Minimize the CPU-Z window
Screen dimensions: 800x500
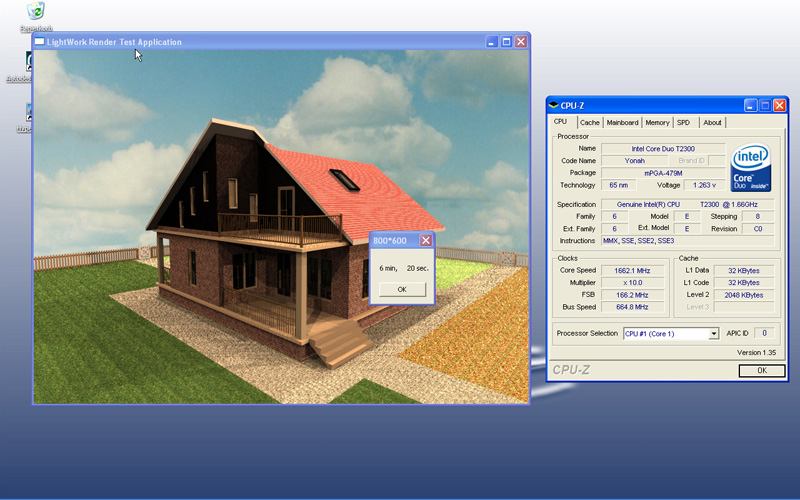pyautogui.click(x=751, y=106)
